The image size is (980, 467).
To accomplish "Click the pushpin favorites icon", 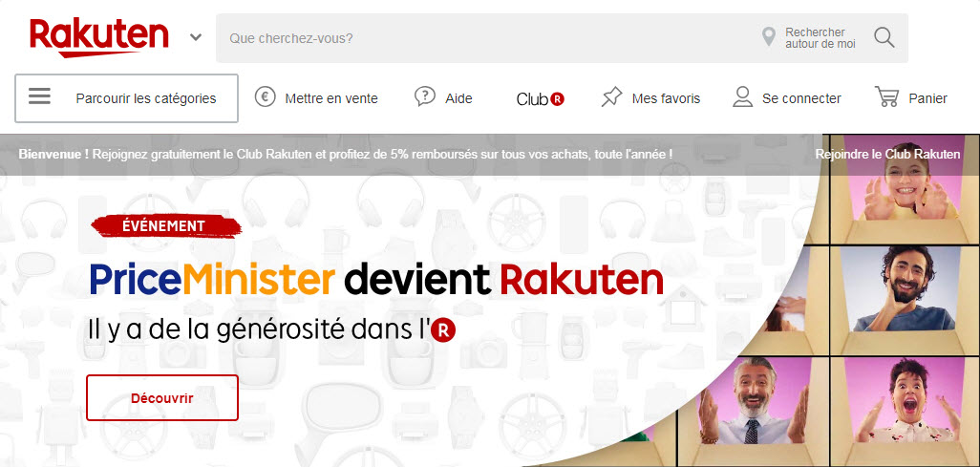I will (x=611, y=97).
